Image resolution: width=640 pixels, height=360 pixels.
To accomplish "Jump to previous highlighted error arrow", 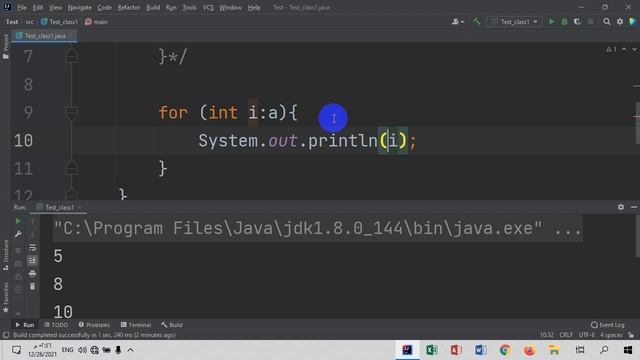I will coord(624,49).
